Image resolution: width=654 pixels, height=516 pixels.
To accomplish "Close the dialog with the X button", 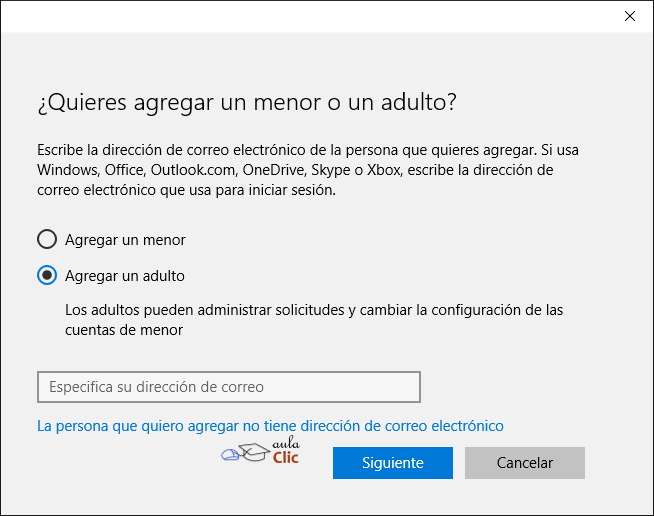I will [x=629, y=16].
